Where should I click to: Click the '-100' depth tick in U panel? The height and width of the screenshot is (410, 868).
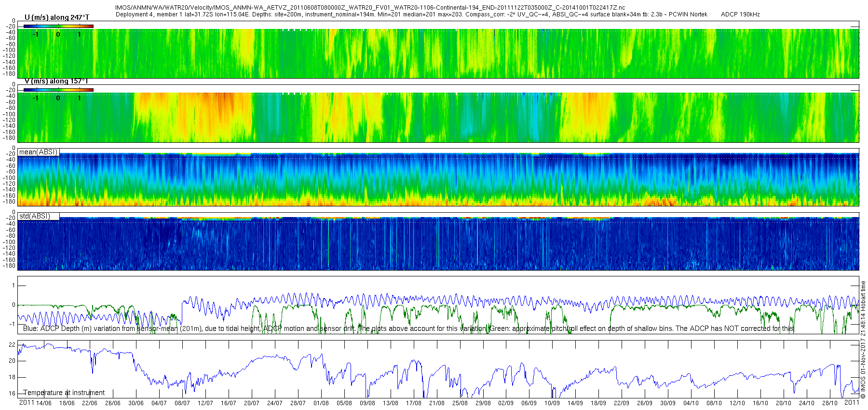click(10, 50)
